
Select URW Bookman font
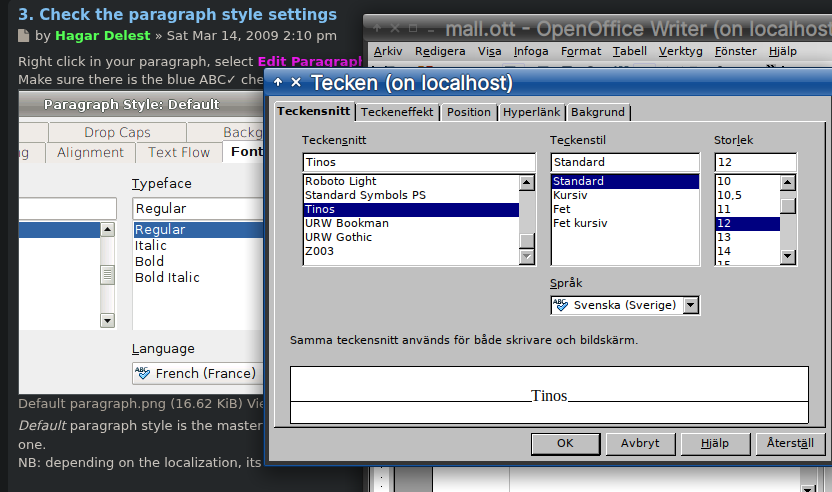point(411,223)
